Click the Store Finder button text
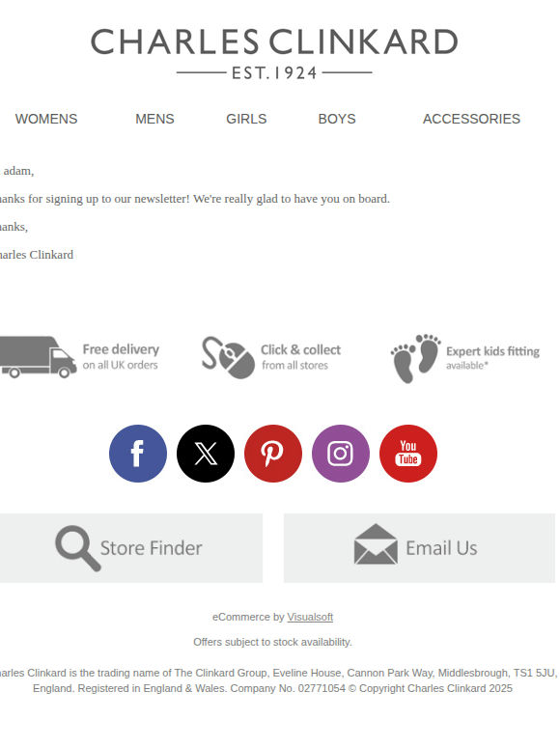The image size is (560, 747). 151,548
